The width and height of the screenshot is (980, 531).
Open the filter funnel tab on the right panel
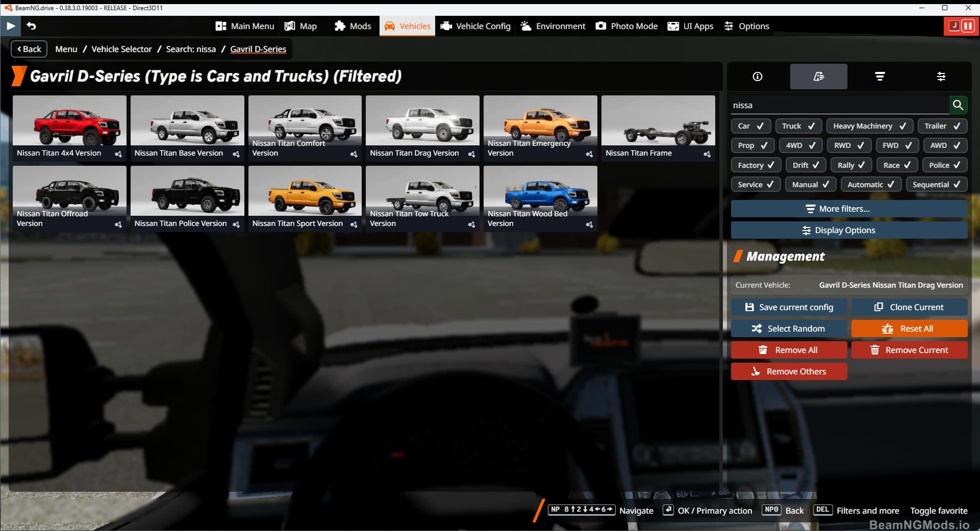pos(880,77)
